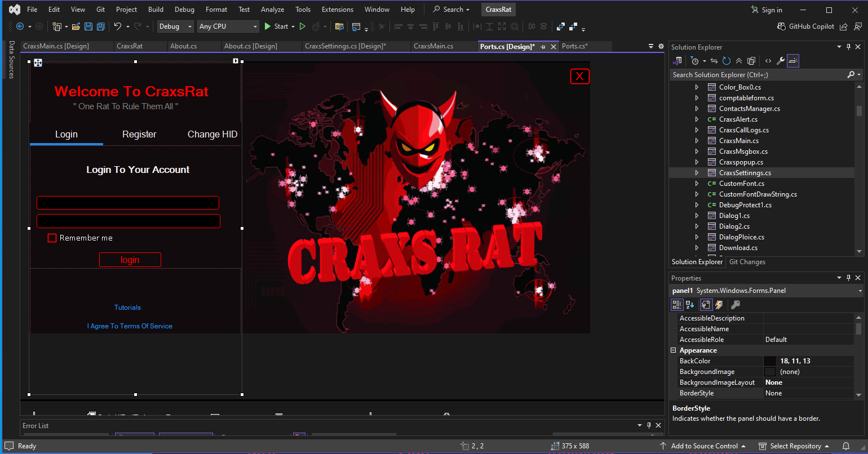The height and width of the screenshot is (454, 868).
Task: Click the Refresh icon in Solution Explorer
Action: click(x=727, y=60)
